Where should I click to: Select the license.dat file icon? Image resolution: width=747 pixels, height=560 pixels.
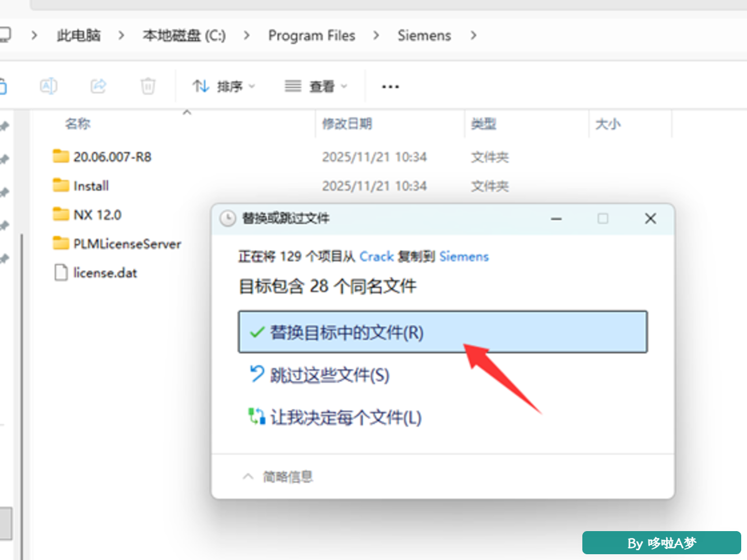[x=61, y=272]
